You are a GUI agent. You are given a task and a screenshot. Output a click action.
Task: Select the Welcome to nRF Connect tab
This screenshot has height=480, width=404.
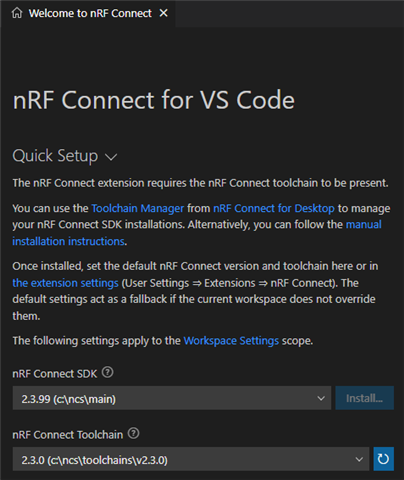pos(88,13)
